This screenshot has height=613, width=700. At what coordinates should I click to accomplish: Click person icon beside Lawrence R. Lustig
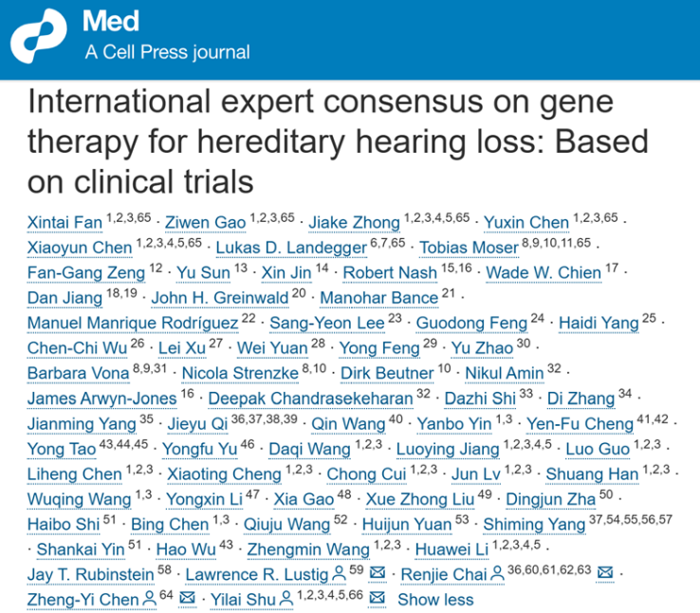pos(338,574)
